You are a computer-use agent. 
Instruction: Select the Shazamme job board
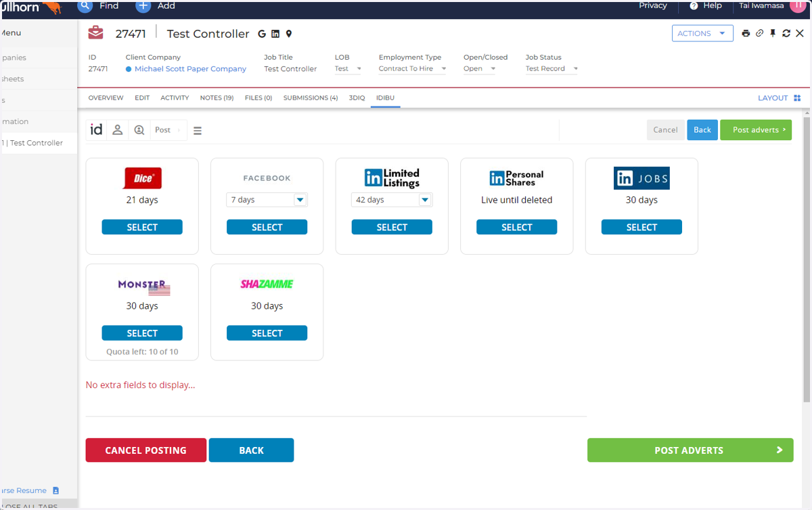pyautogui.click(x=267, y=333)
